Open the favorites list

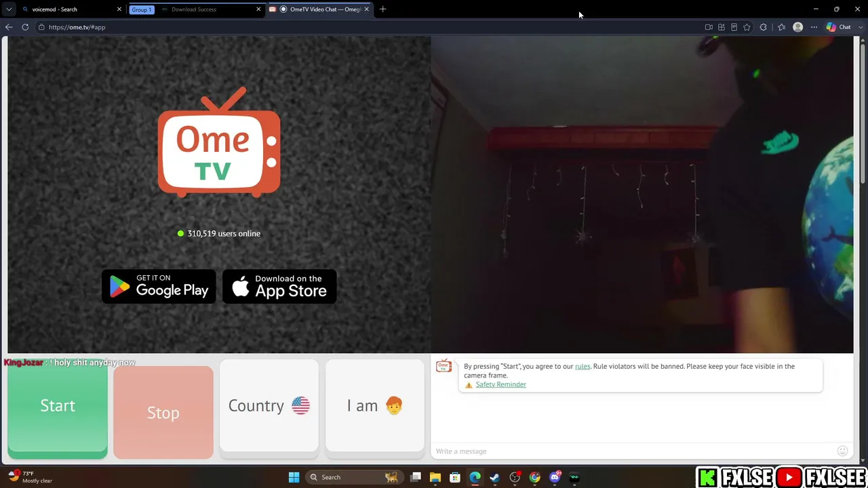(x=781, y=27)
